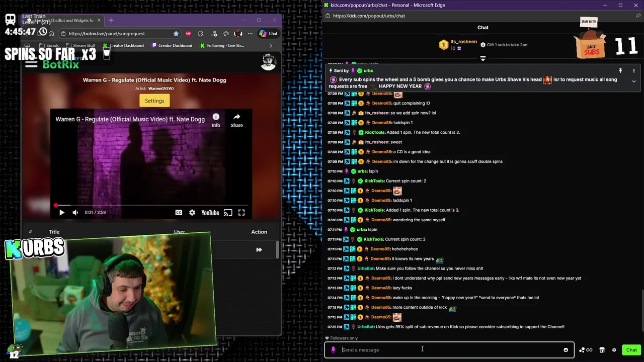Image resolution: width=644 pixels, height=362 pixels.
Task: Open the Stream Stuff bookmarks folder
Action: 80,45
